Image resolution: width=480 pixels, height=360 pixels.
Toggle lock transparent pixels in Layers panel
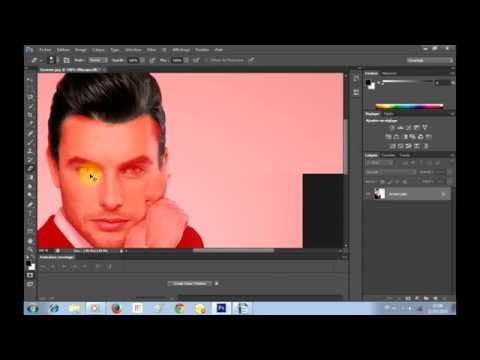tap(382, 182)
